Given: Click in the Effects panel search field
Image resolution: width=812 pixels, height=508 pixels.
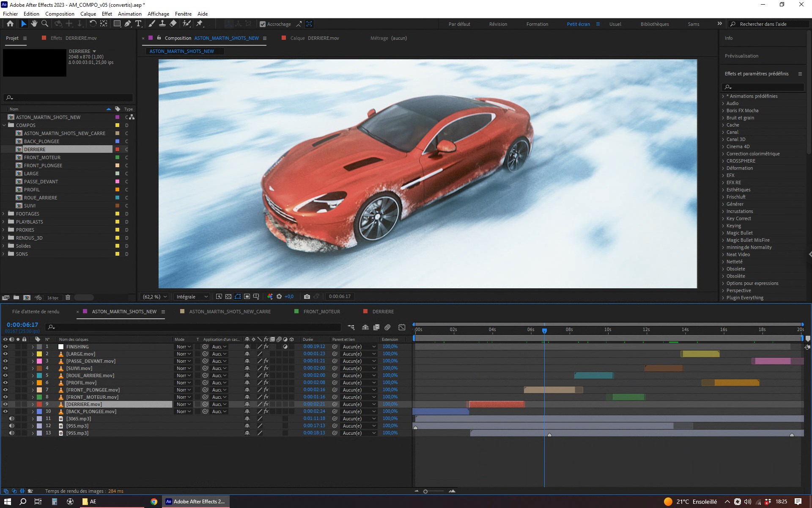Looking at the screenshot, I should coord(763,87).
